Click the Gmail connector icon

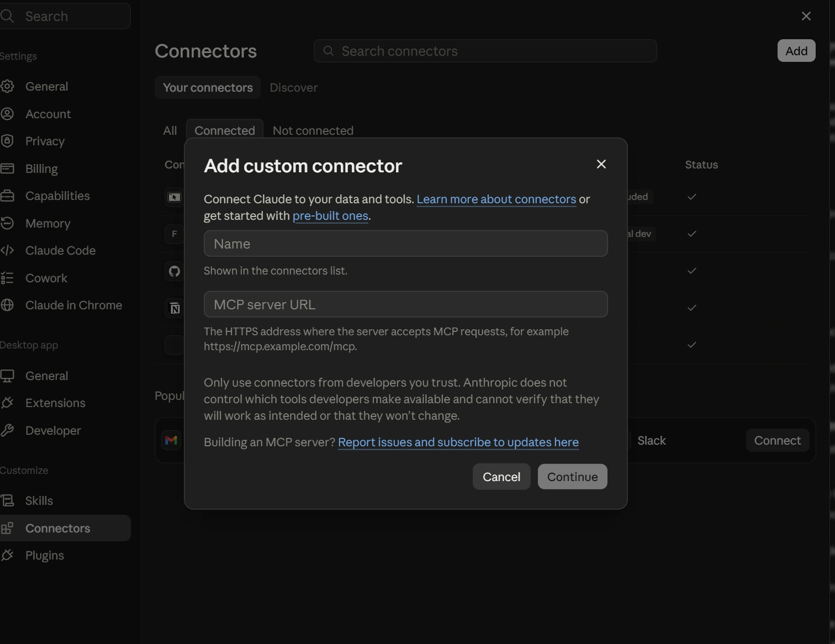[x=171, y=440]
